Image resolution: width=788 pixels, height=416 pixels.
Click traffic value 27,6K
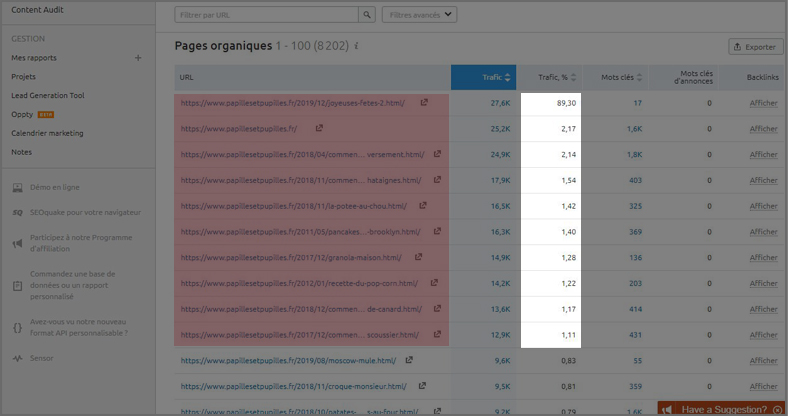[501, 103]
